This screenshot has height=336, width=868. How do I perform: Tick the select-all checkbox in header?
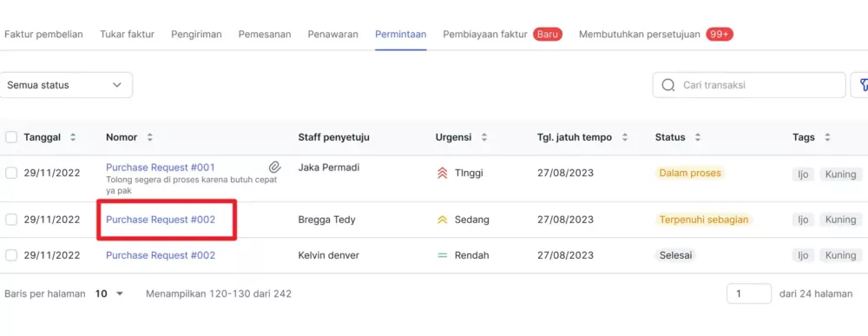(x=11, y=137)
